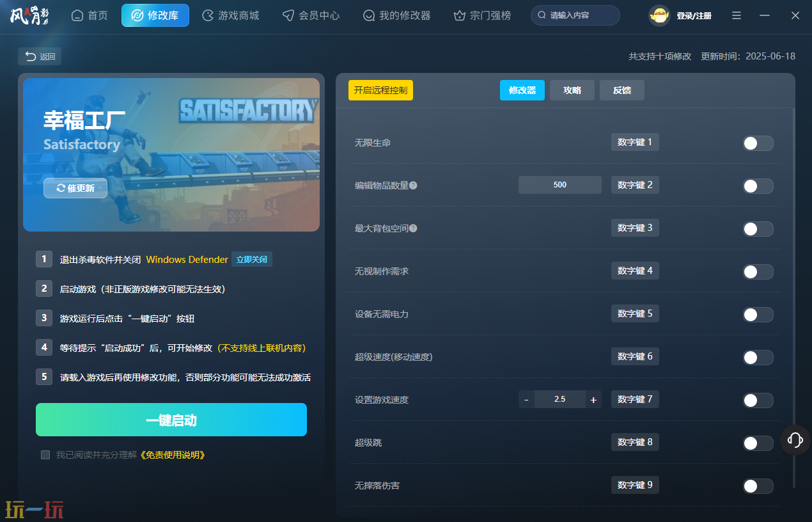812x522 pixels.
Task: Click the 数字键 8 hotkey button
Action: pos(635,442)
